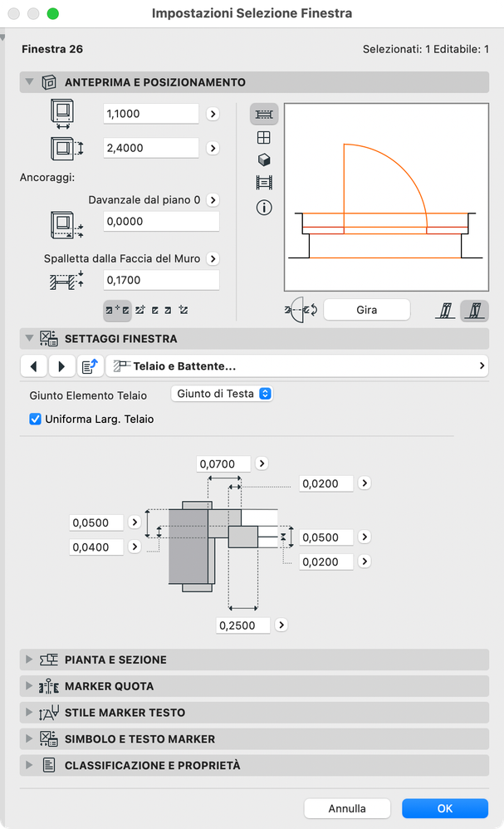Click arrow button next to 0,2500 field
This screenshot has width=504, height=829.
tap(281, 625)
